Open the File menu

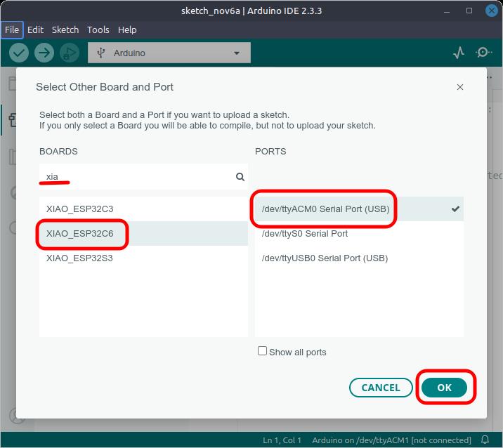point(12,30)
